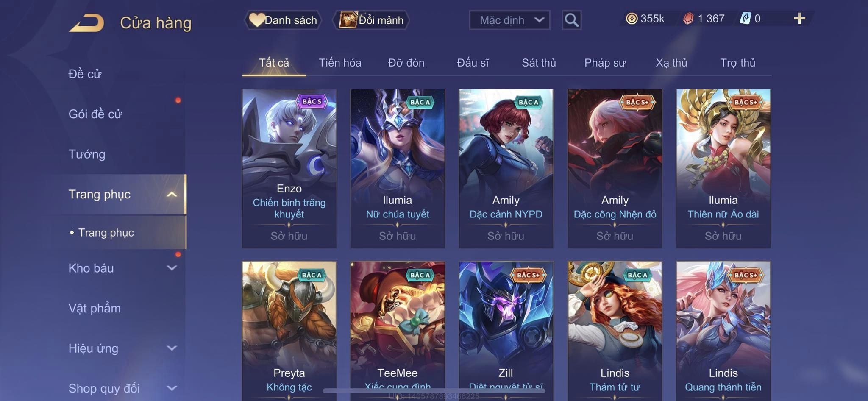Expand the Hiệu ứng sidebar section
This screenshot has width=868, height=401.
point(172,348)
